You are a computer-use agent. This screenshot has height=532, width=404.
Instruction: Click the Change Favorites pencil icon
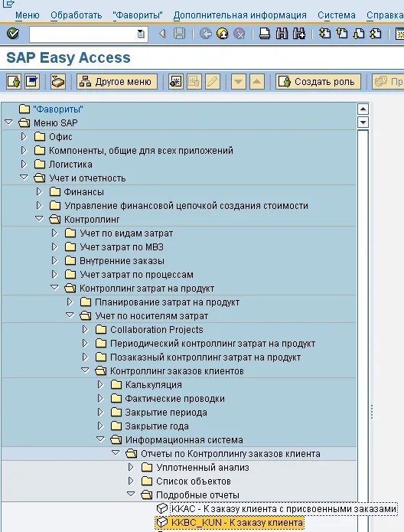click(x=213, y=82)
